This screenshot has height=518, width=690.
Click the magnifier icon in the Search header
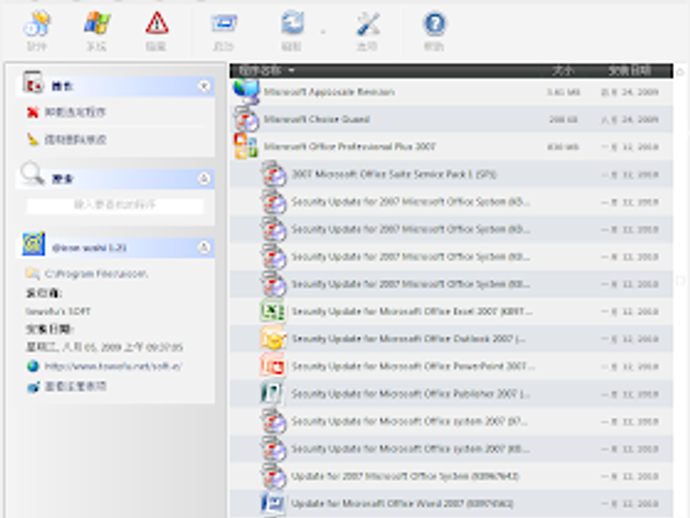(x=32, y=174)
